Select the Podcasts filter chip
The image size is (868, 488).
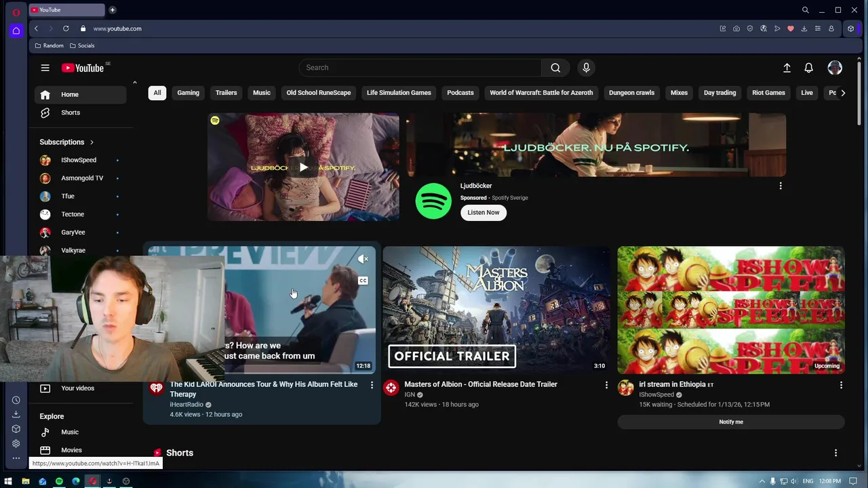(460, 93)
